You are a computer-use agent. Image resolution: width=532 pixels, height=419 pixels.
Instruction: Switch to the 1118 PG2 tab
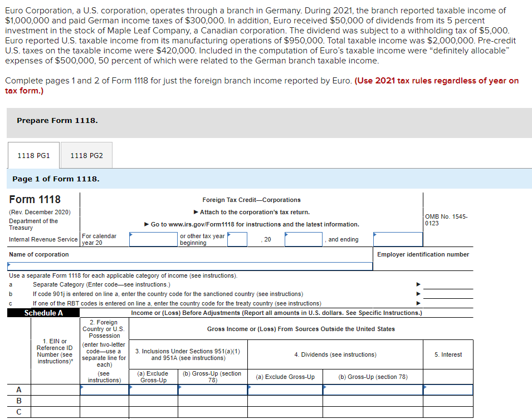[x=86, y=155]
